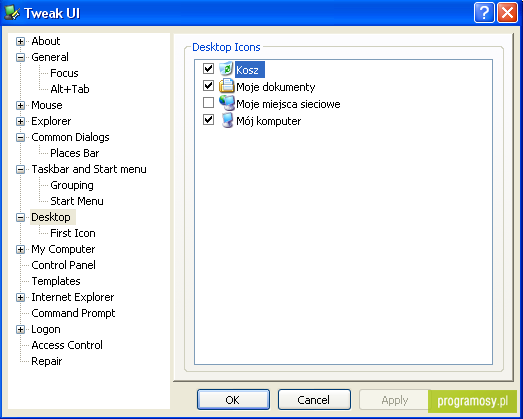Screen dimensions: 523x419
Task: Click the Kosz recycle bin icon
Action: 226,69
